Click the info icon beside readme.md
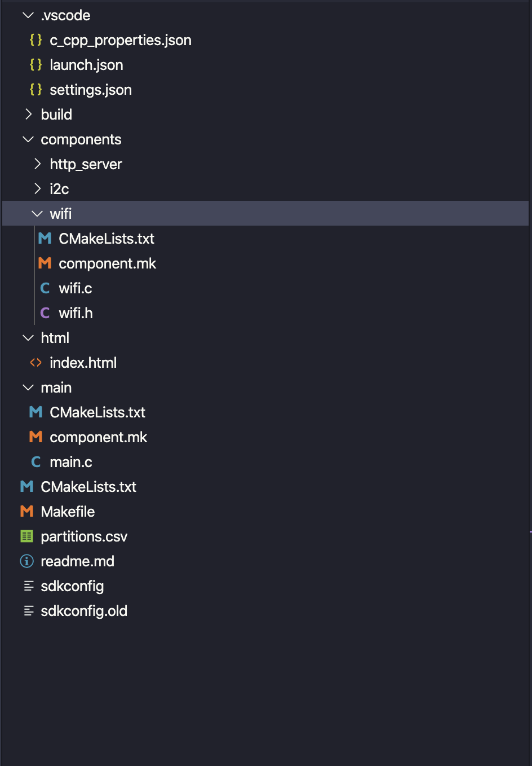Image resolution: width=532 pixels, height=766 pixels. pos(26,561)
